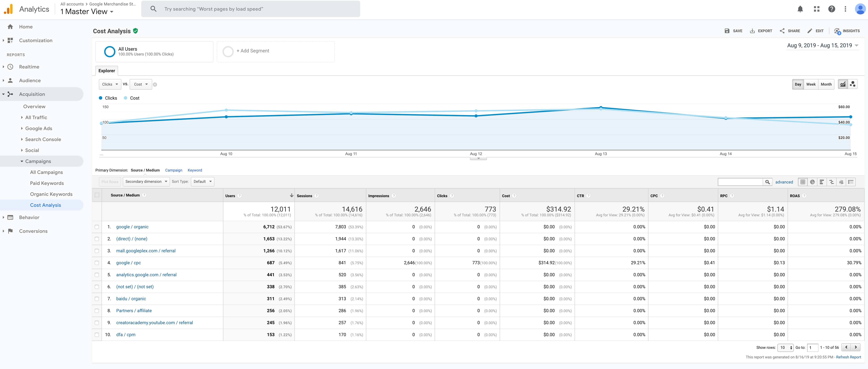This screenshot has height=369, width=868.
Task: Switch graph to Week granularity
Action: click(x=811, y=84)
